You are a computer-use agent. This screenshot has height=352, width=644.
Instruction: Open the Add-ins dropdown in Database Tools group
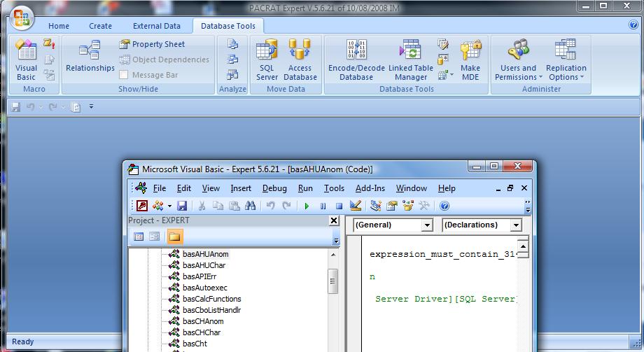click(446, 75)
